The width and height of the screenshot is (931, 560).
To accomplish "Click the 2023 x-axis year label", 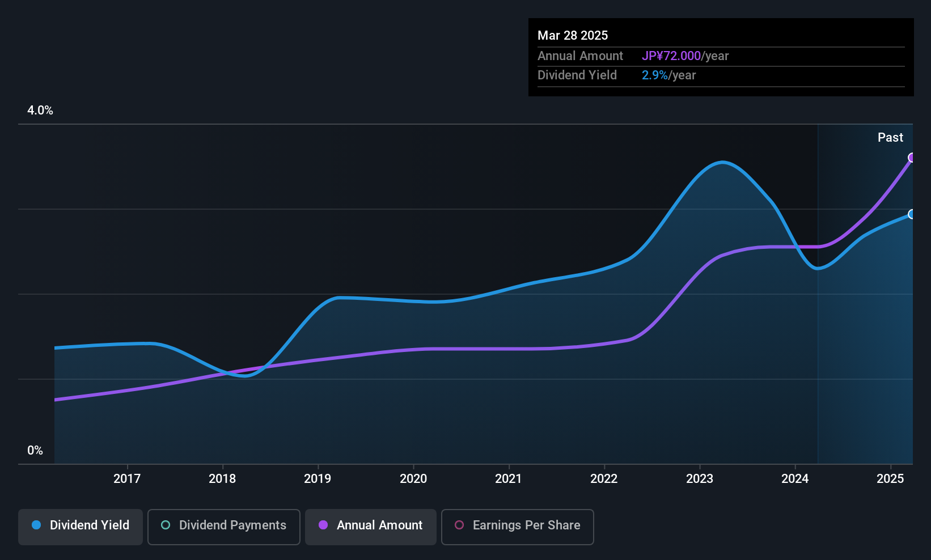I will [x=700, y=479].
